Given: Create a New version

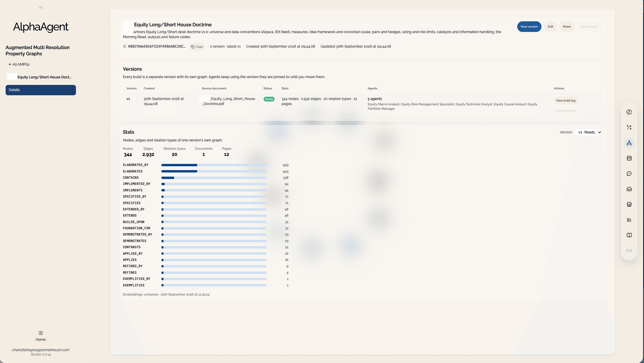Looking at the screenshot, I should coord(529,27).
